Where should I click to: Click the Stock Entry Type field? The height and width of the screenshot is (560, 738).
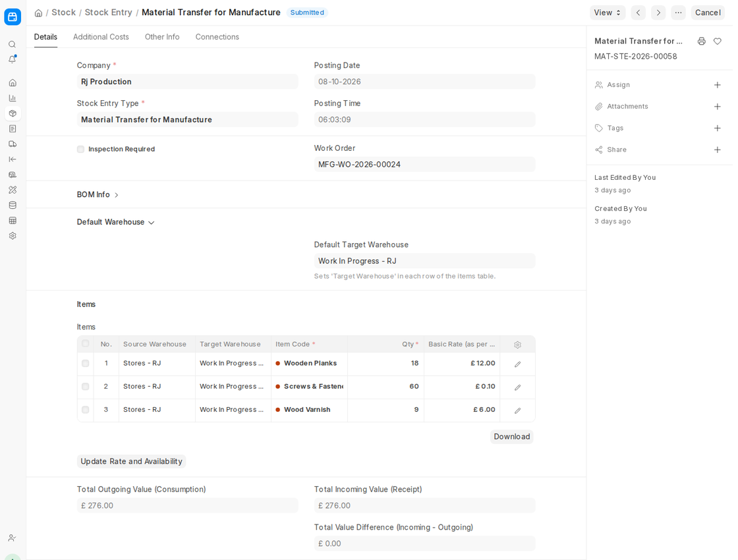click(187, 119)
